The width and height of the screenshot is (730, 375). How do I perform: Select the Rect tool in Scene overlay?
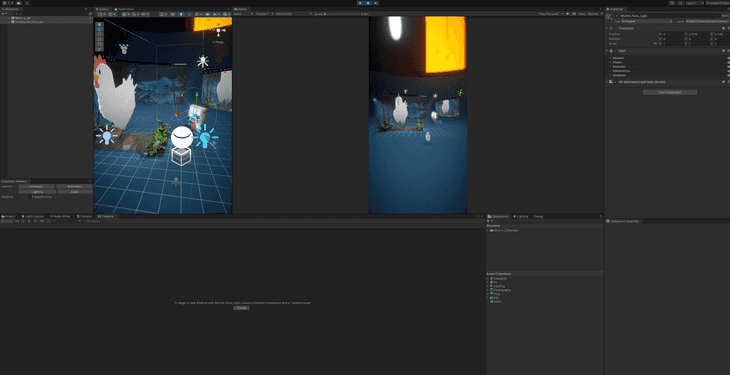100,44
